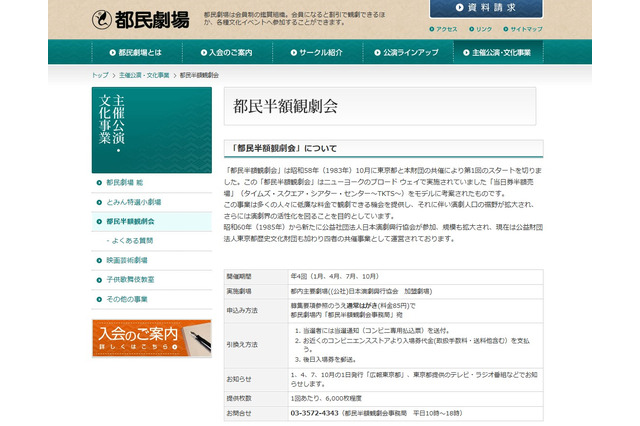
Task: Click the お問合せ table cell
Action: pos(256,413)
